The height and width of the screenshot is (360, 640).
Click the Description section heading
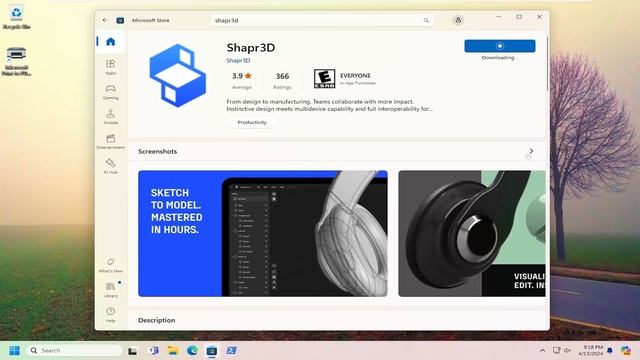click(x=157, y=320)
